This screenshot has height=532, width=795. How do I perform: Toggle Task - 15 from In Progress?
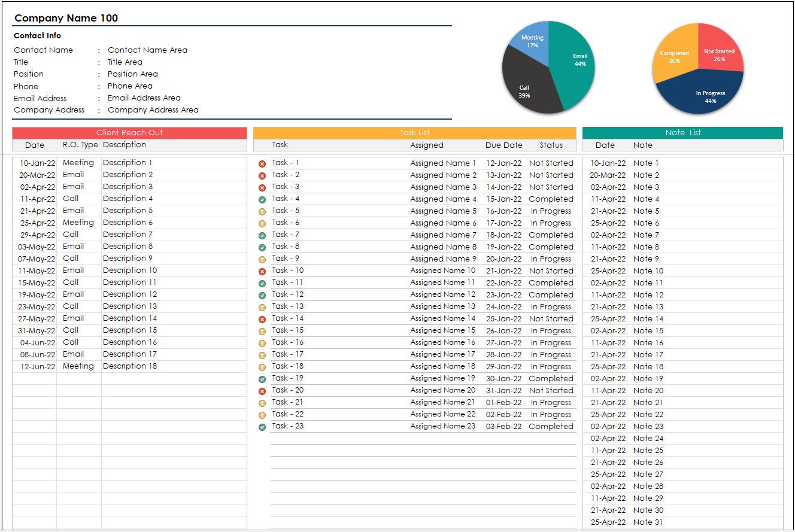click(x=551, y=330)
